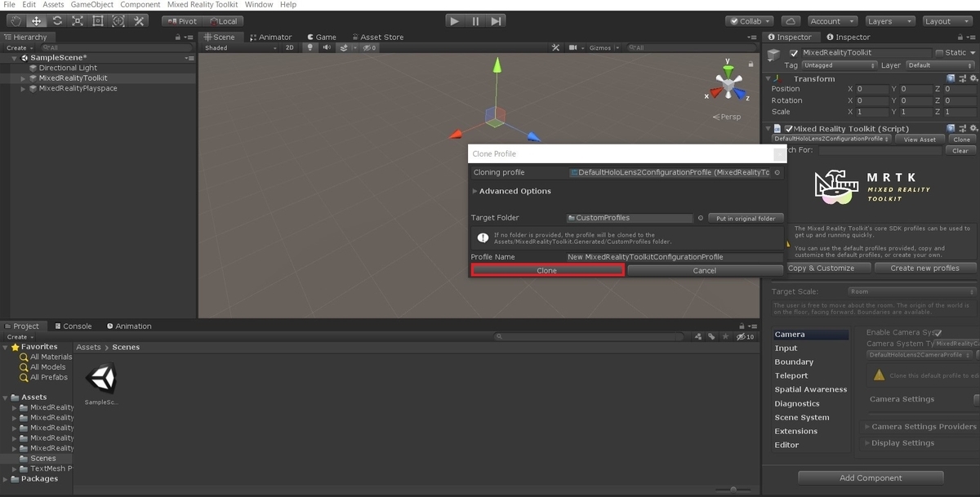Click the Play button

(x=455, y=21)
